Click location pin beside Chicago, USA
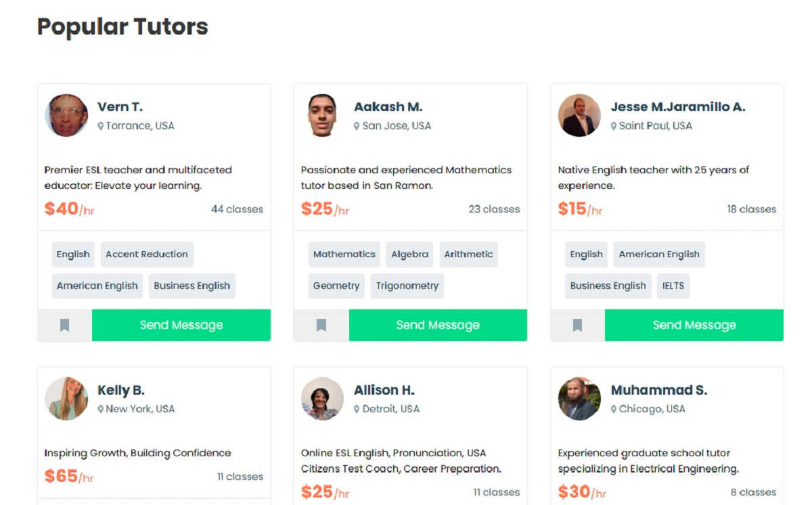The height and width of the screenshot is (505, 812). tap(614, 410)
